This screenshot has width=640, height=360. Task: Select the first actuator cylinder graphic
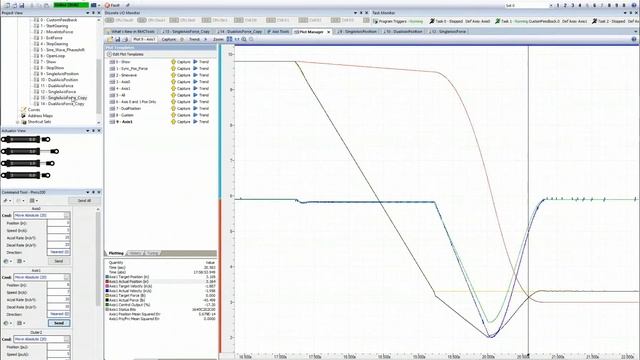click(x=25, y=139)
